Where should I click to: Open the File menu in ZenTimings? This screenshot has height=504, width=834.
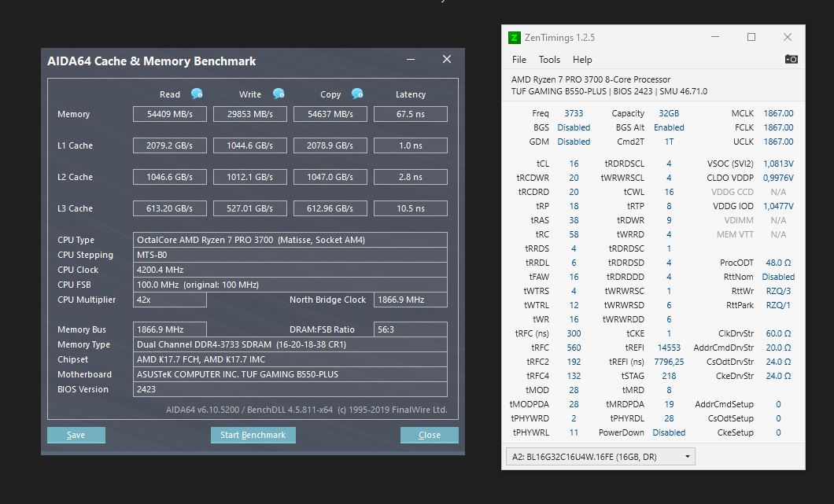519,60
